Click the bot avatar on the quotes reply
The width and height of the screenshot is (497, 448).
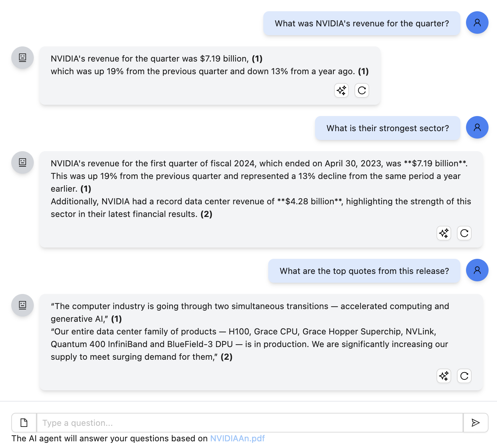click(x=22, y=305)
